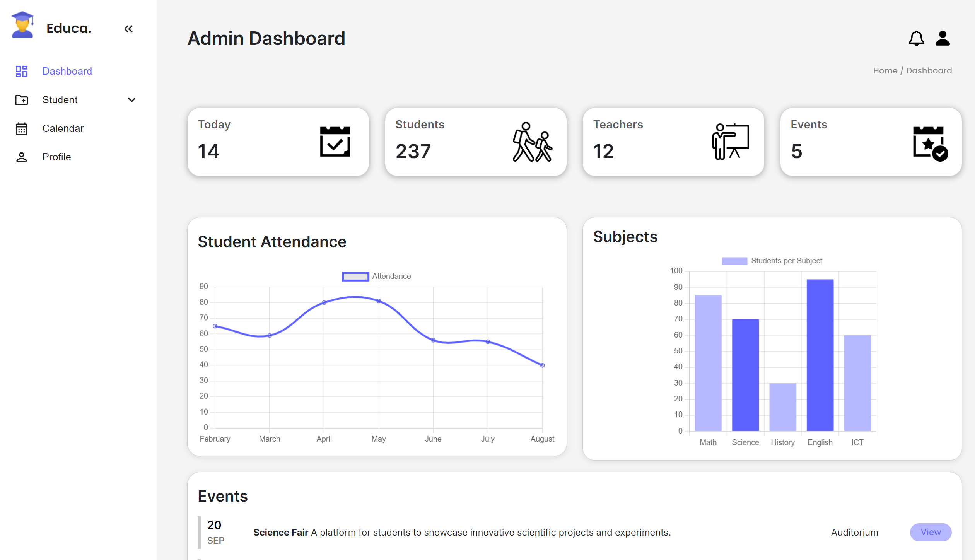Screen dimensions: 975x560
Task: Collapse sidebar with double chevron
Action: tap(128, 29)
